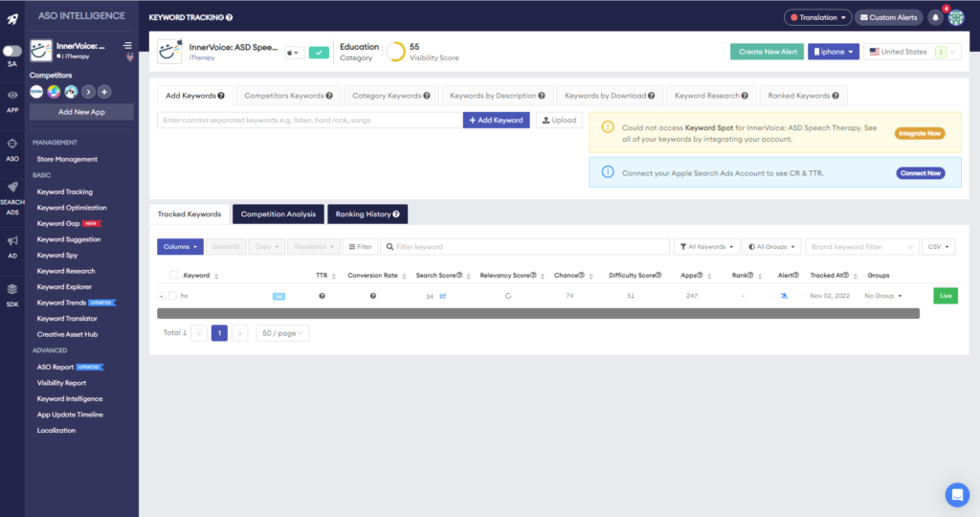Screen dimensions: 980x517
Task: Click the Create New Alert button
Action: (x=767, y=52)
